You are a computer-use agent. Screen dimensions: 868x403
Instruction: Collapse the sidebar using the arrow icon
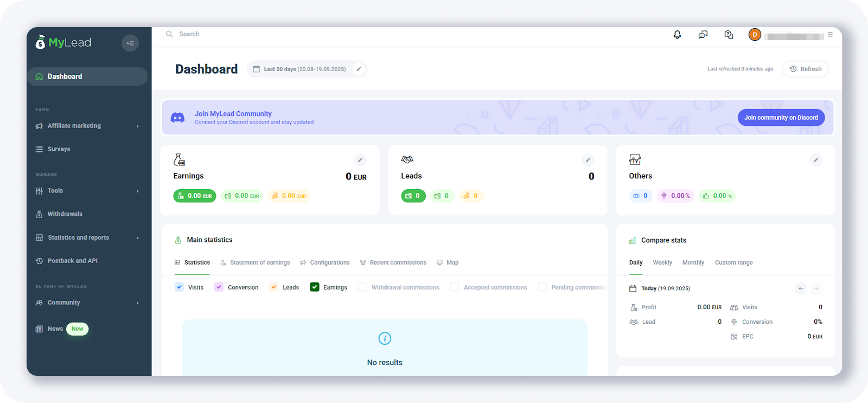point(130,43)
